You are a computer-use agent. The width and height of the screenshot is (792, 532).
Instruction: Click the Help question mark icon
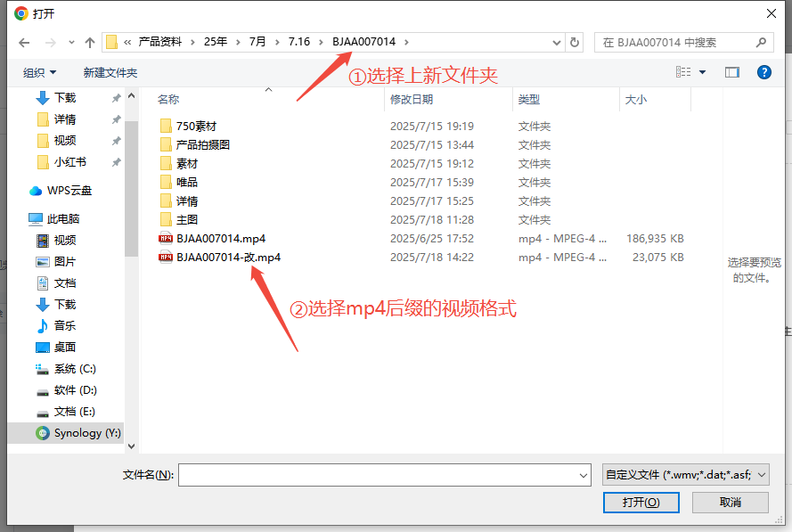pos(763,72)
